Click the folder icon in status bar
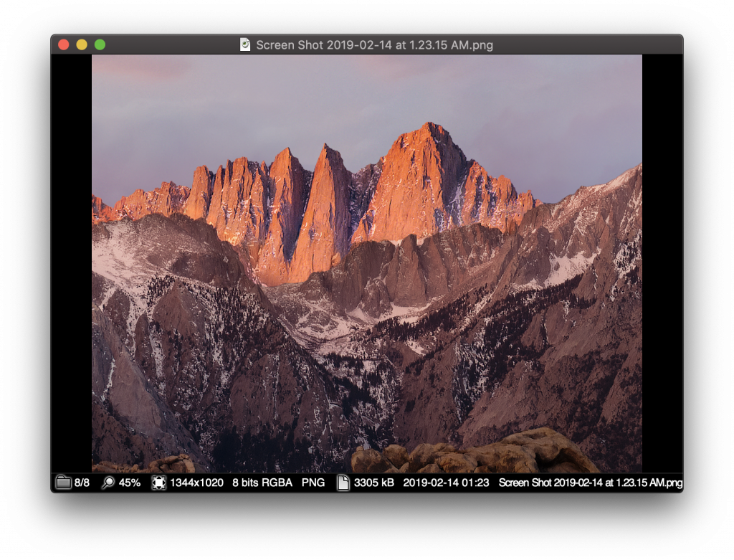This screenshot has height=560, width=734. [63, 483]
